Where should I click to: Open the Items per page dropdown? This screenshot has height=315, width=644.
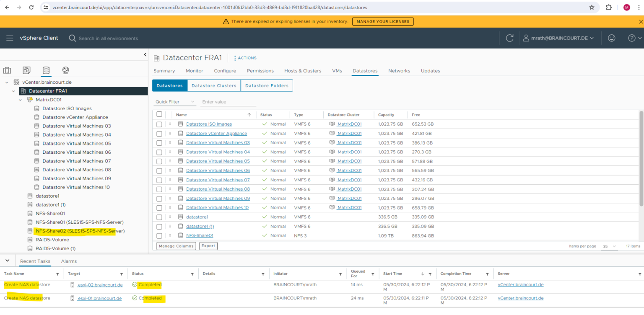609,246
